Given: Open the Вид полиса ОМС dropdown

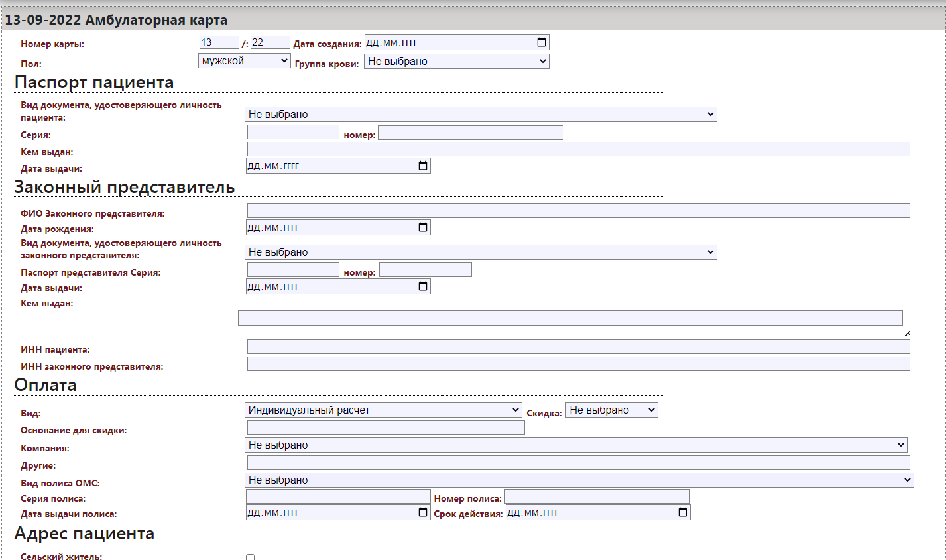Looking at the screenshot, I should (x=579, y=480).
